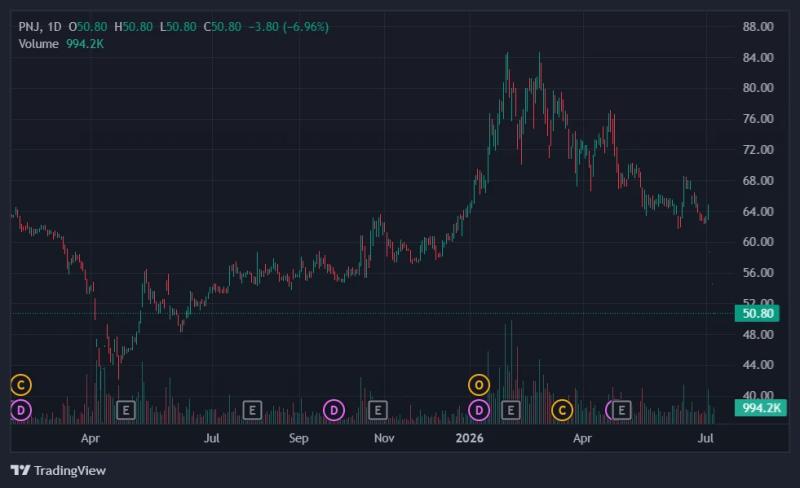Click the green 994.2K volume tag on the axis
The width and height of the screenshot is (800, 488).
(x=761, y=408)
